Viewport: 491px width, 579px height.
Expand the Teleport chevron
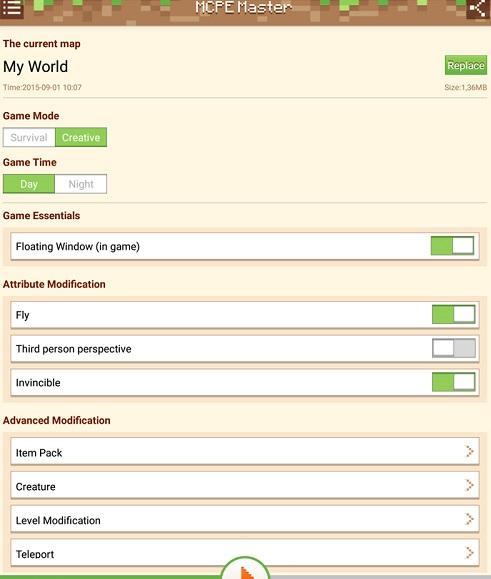(469, 552)
